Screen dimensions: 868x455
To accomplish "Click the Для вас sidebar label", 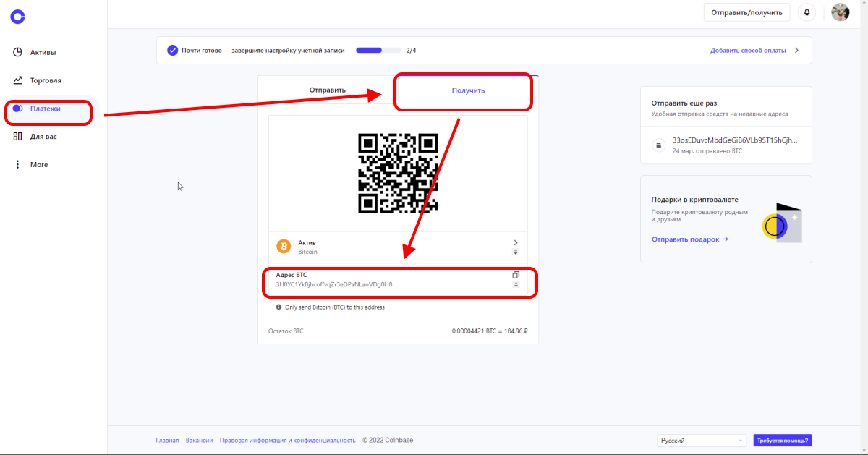I will (x=43, y=136).
